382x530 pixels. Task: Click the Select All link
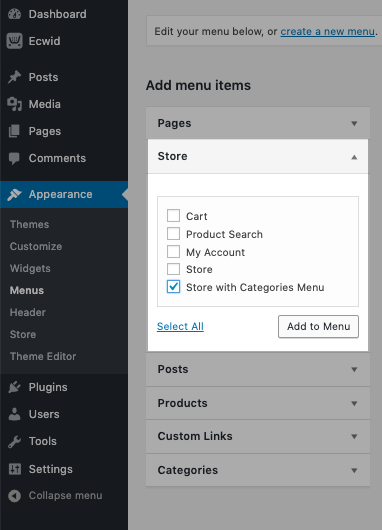180,327
